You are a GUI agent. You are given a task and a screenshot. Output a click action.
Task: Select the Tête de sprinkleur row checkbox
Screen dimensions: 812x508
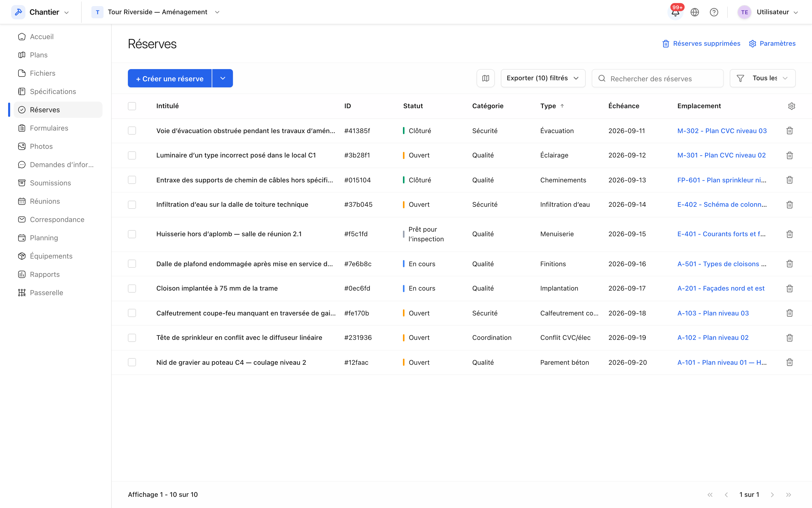coord(132,338)
